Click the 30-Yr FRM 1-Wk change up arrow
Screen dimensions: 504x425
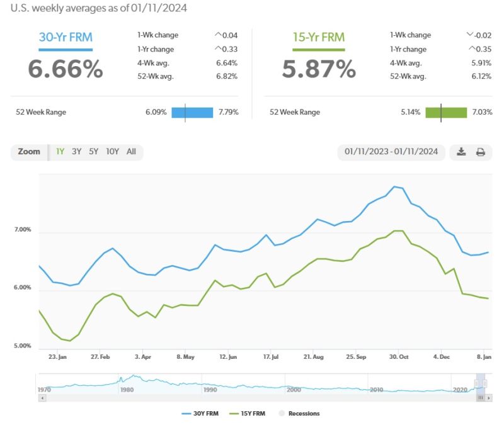(x=218, y=35)
